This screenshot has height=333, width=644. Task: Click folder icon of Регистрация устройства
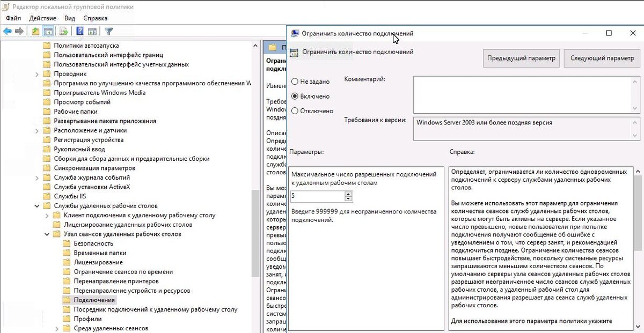coord(47,139)
